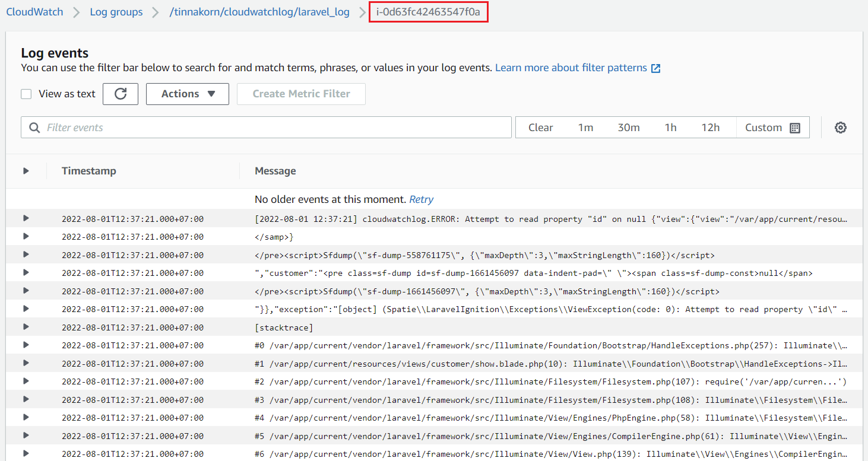The width and height of the screenshot is (868, 461).
Task: Click the search magnifier icon in filter bar
Action: pyautogui.click(x=34, y=128)
